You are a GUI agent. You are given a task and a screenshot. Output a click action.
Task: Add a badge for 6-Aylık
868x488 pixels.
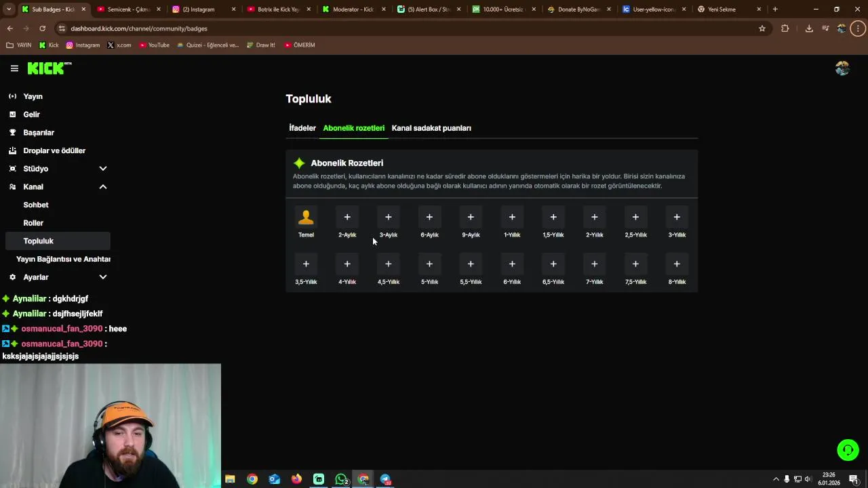tap(429, 217)
